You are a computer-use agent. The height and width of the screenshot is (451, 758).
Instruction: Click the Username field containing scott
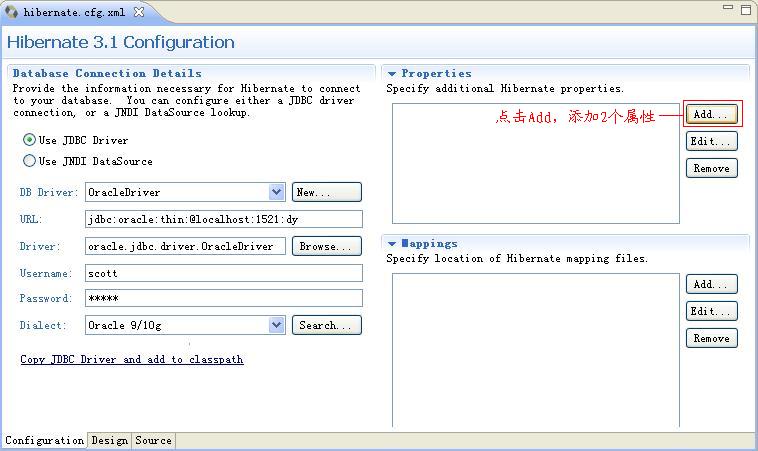(224, 273)
